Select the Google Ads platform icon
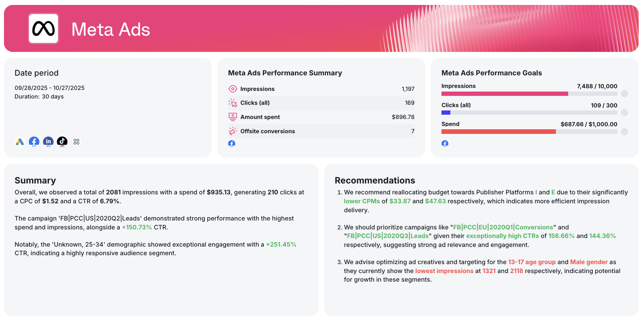644x320 pixels. [x=20, y=141]
